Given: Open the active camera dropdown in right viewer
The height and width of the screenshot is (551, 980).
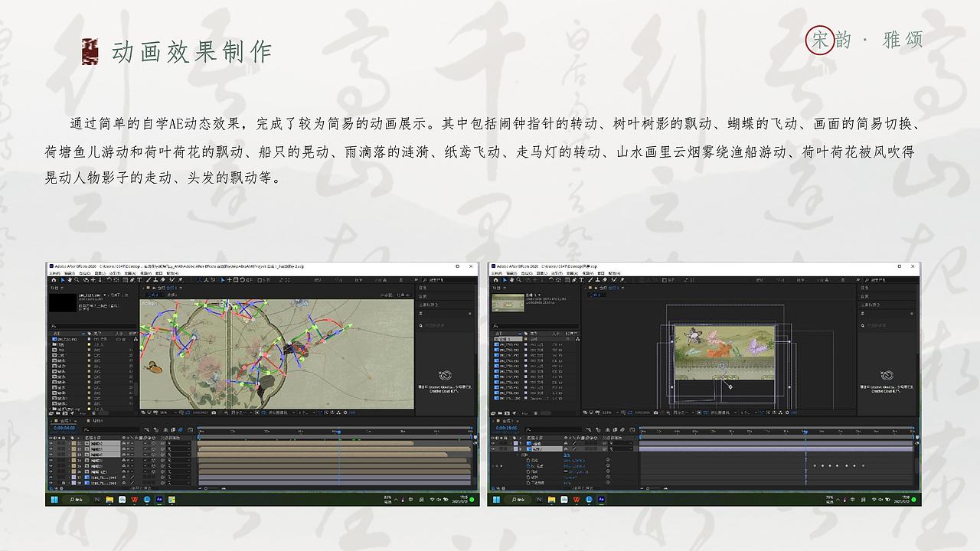Looking at the screenshot, I should [x=724, y=412].
